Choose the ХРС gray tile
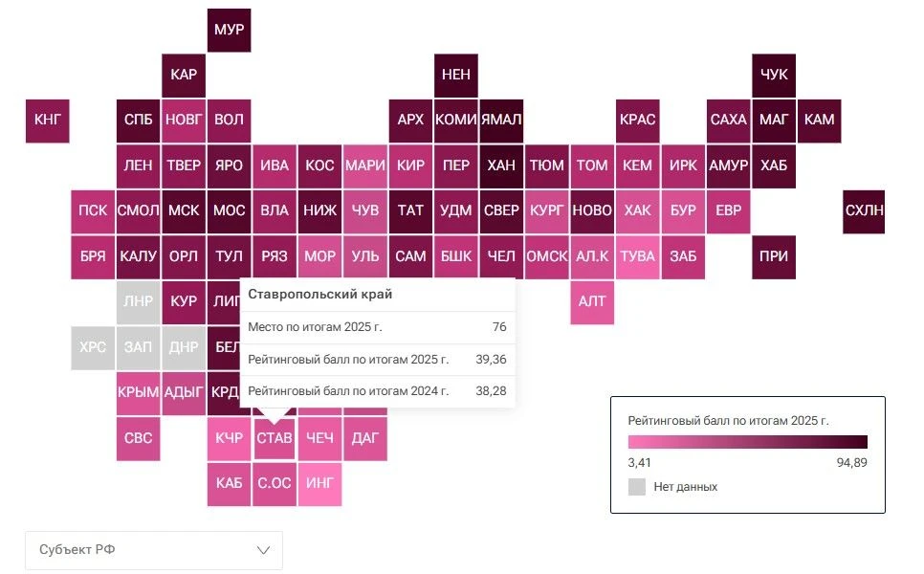 coord(93,347)
